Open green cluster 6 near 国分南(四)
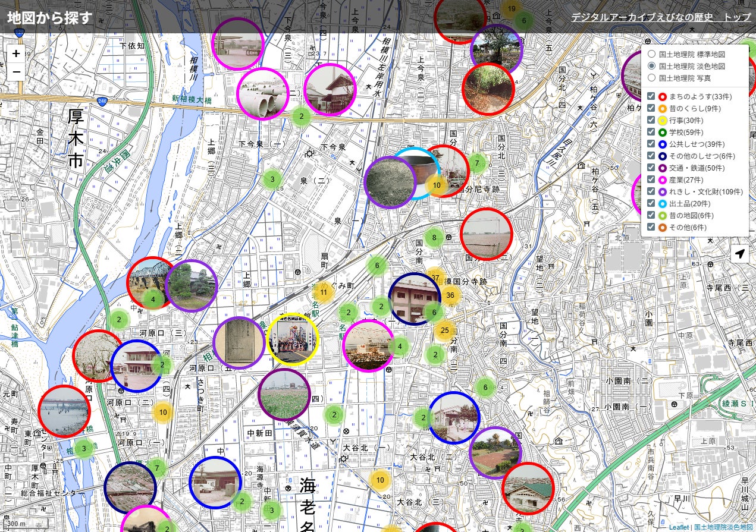This screenshot has width=756, height=532. (x=485, y=388)
